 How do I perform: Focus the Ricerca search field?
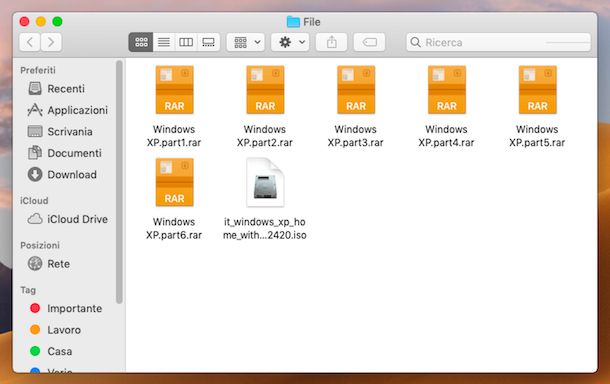[498, 42]
